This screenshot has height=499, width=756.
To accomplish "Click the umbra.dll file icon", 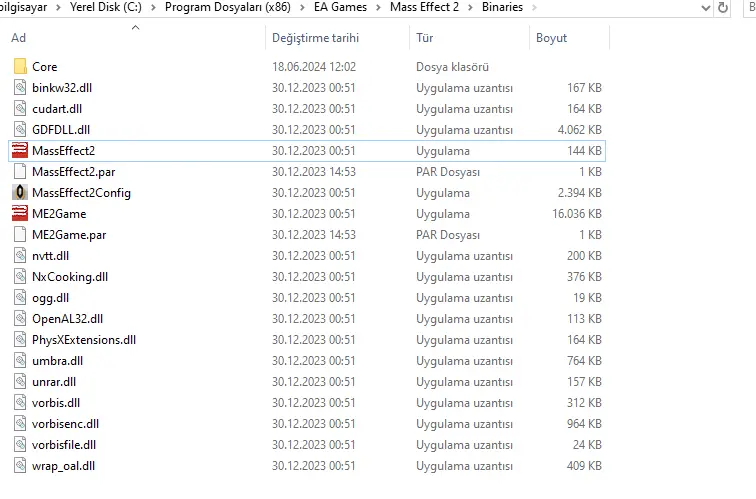I will pyautogui.click(x=20, y=361).
